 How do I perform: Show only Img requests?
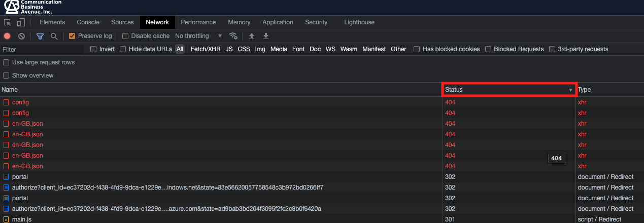tap(260, 49)
